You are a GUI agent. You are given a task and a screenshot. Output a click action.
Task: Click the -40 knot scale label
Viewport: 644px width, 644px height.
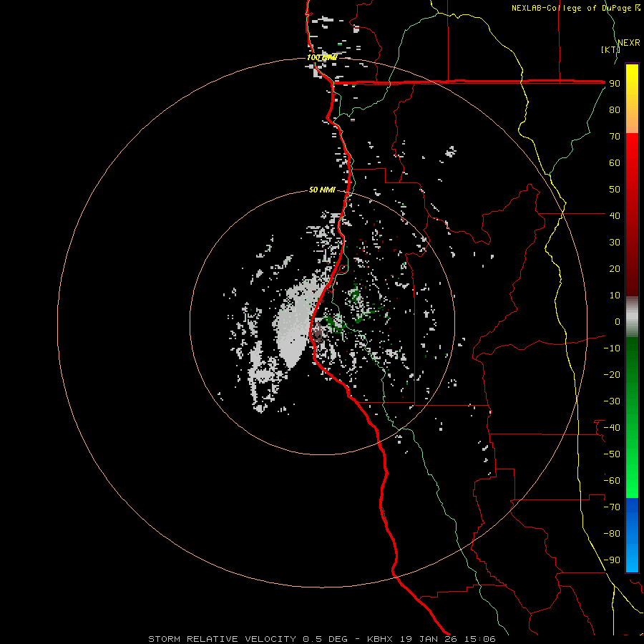tap(612, 428)
